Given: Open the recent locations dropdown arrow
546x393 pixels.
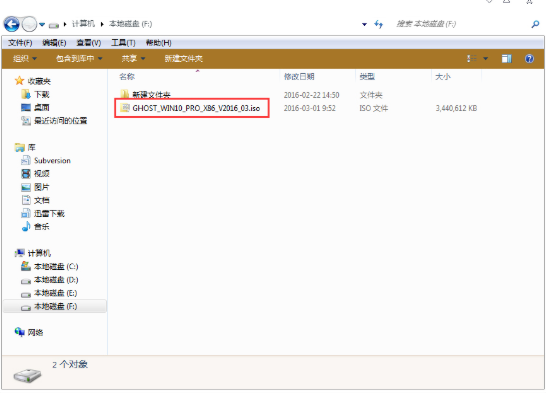Looking at the screenshot, I should pyautogui.click(x=42, y=24).
